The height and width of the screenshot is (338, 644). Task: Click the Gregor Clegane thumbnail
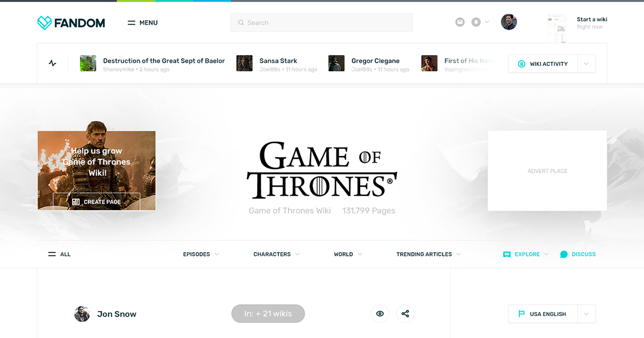336,63
